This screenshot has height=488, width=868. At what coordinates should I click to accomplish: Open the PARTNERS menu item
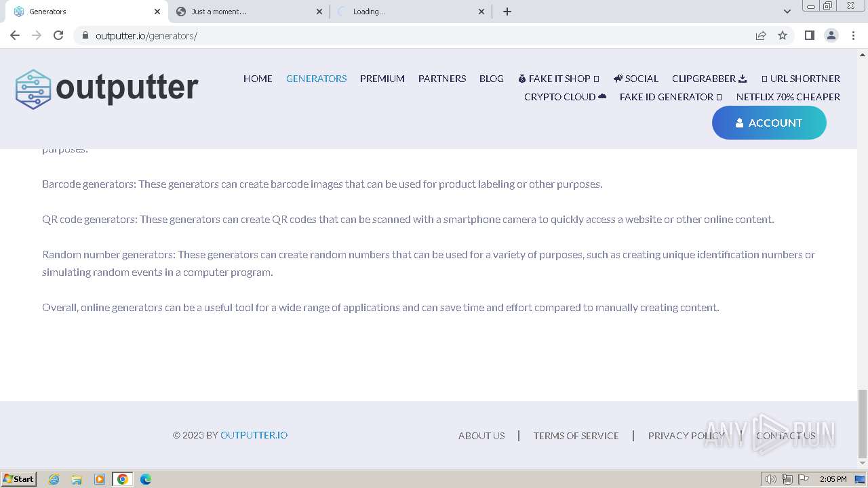tap(442, 79)
